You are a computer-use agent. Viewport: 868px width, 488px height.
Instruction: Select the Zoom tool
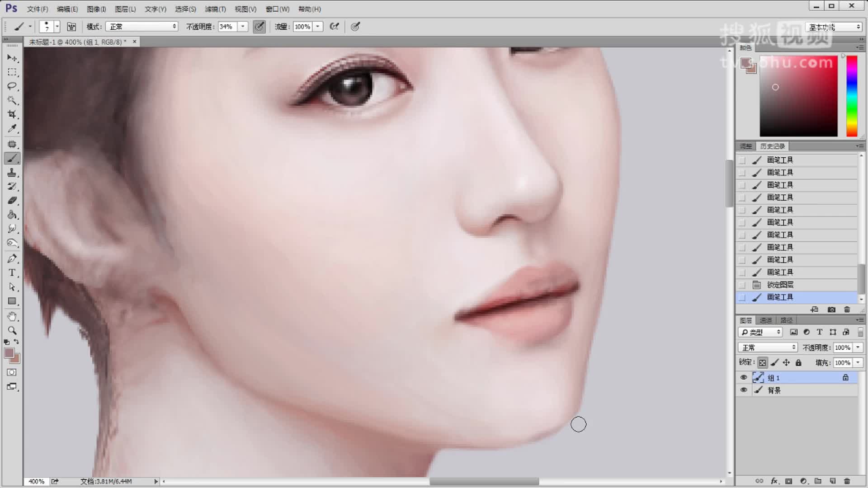[x=12, y=330]
